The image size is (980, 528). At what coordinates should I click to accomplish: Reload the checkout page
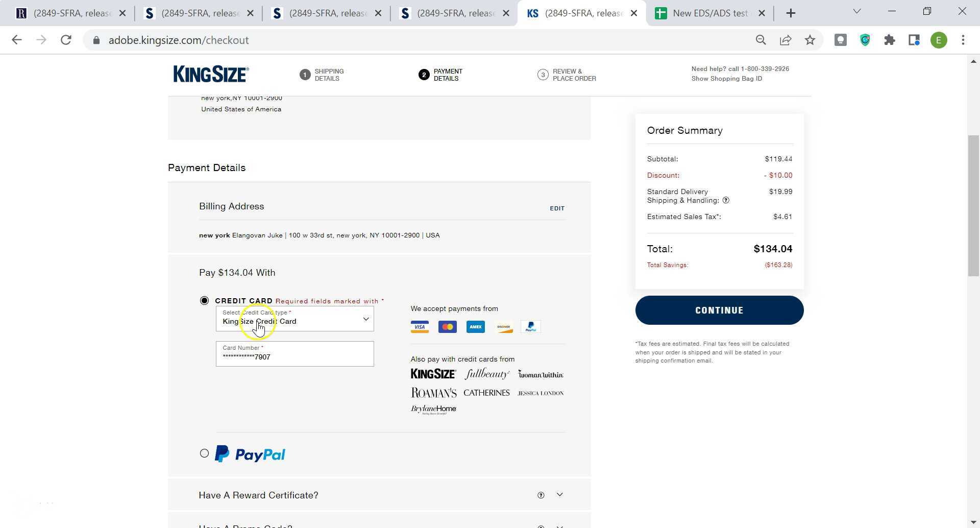click(x=66, y=40)
